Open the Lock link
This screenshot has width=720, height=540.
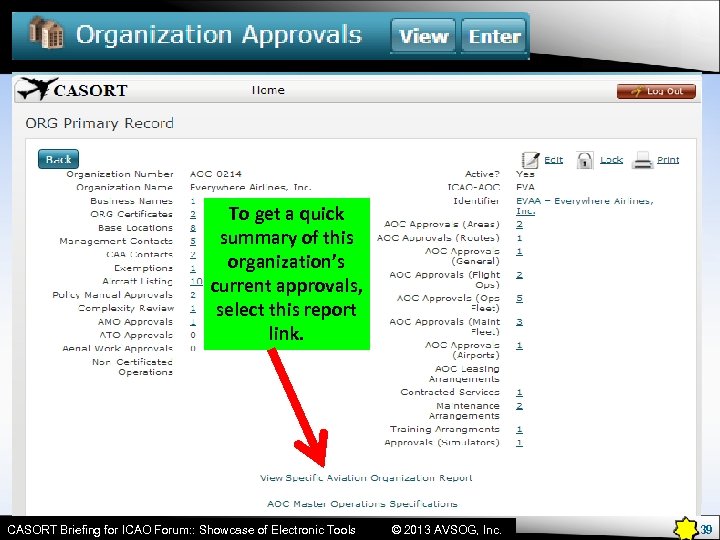[x=612, y=160]
